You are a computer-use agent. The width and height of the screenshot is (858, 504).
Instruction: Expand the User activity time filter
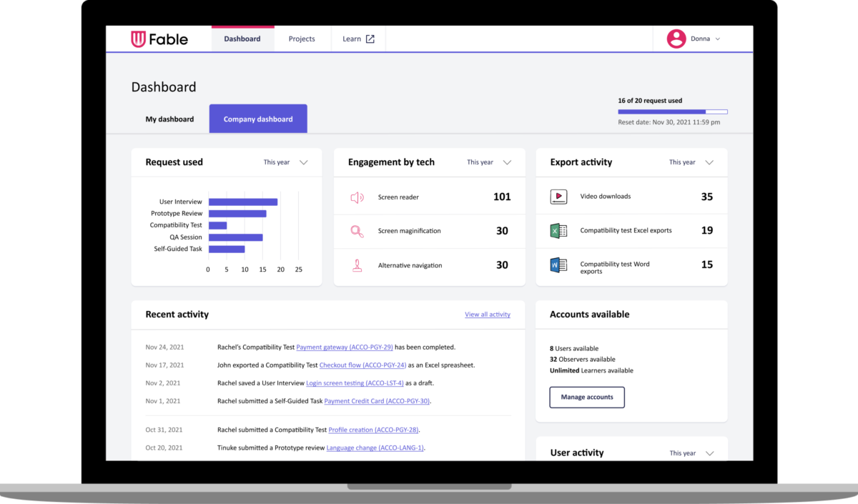pyautogui.click(x=691, y=453)
